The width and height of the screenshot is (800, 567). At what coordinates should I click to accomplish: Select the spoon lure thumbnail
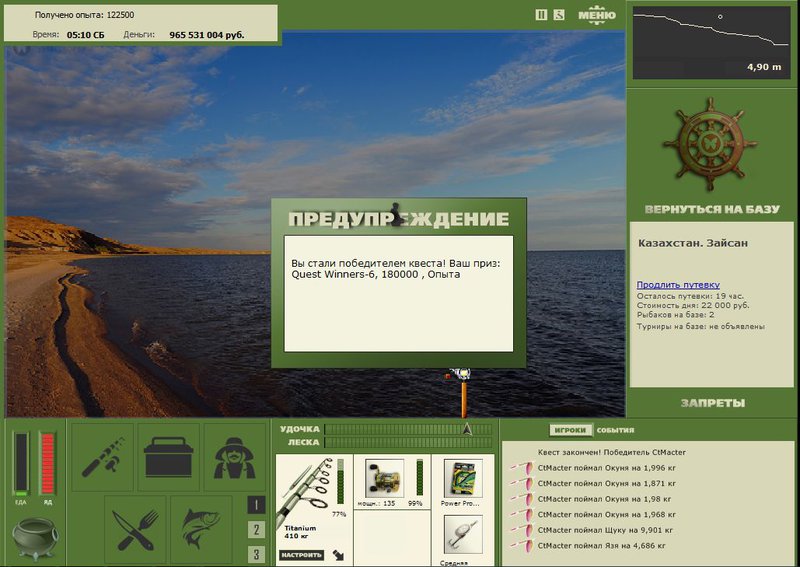tap(463, 534)
